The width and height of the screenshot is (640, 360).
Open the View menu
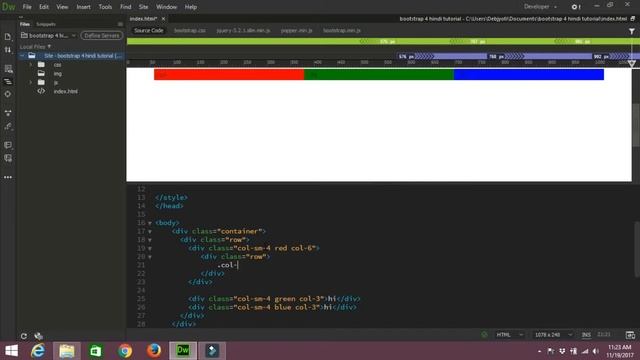pos(62,7)
